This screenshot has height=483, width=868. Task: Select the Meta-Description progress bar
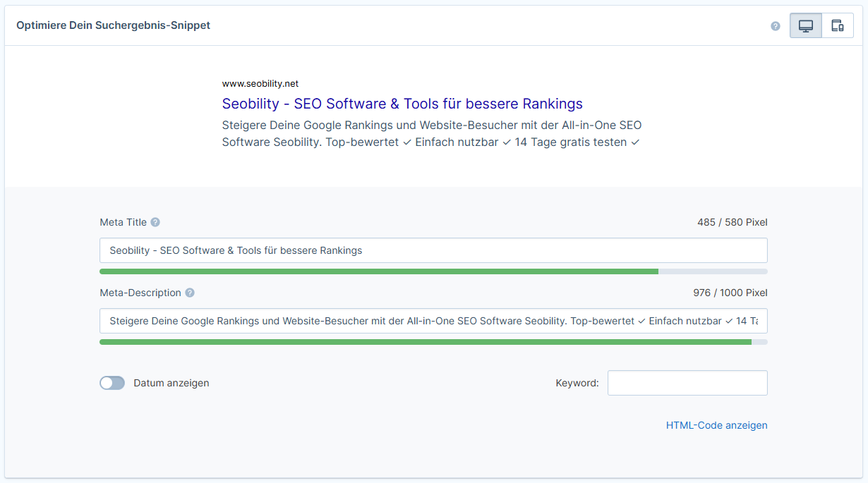coord(433,342)
